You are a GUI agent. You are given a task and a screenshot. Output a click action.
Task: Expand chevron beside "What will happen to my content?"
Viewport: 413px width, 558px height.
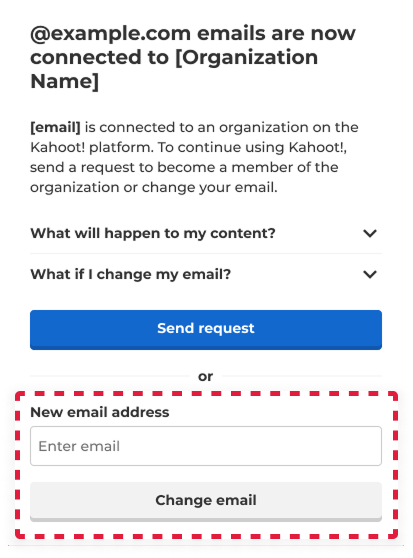pos(370,233)
